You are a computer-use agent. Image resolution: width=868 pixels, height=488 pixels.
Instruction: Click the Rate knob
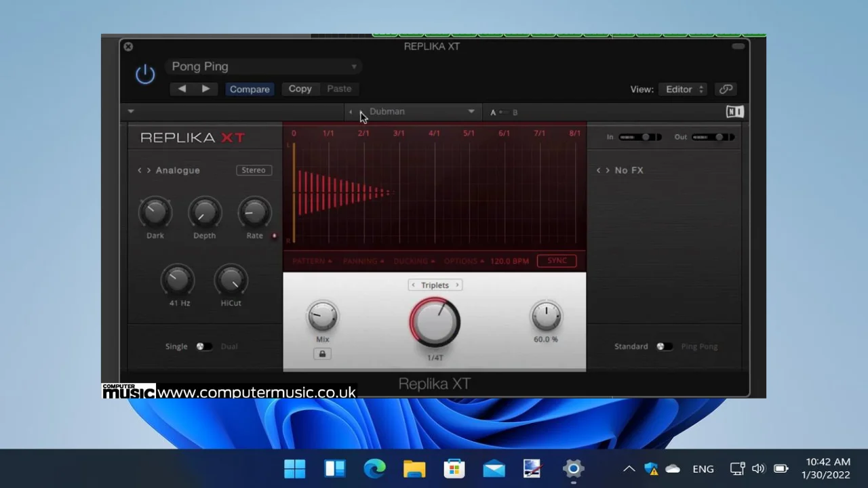coord(254,212)
